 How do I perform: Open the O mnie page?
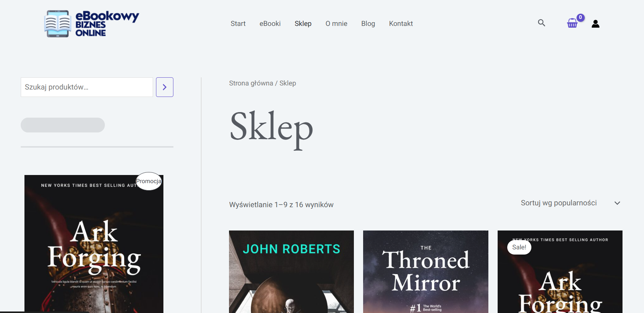pos(336,24)
